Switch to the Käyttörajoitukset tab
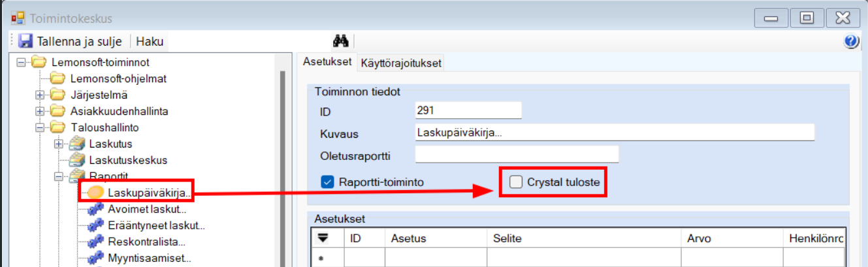The image size is (868, 267). [x=401, y=63]
